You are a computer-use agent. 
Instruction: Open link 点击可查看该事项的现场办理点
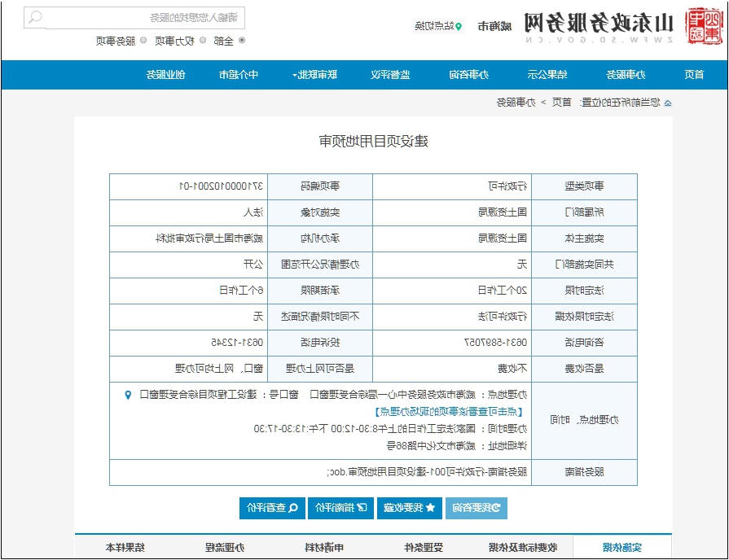click(449, 412)
